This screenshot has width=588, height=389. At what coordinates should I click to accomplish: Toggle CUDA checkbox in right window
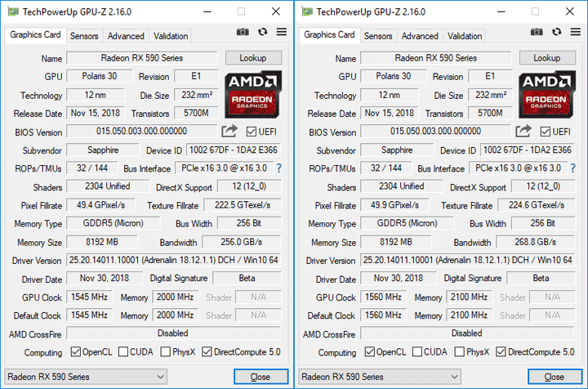point(417,352)
